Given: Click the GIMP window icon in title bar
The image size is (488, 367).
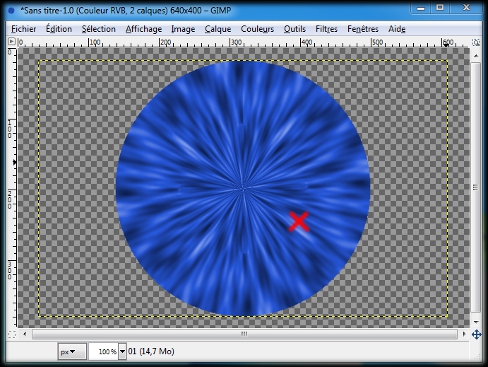Looking at the screenshot, I should click(11, 11).
